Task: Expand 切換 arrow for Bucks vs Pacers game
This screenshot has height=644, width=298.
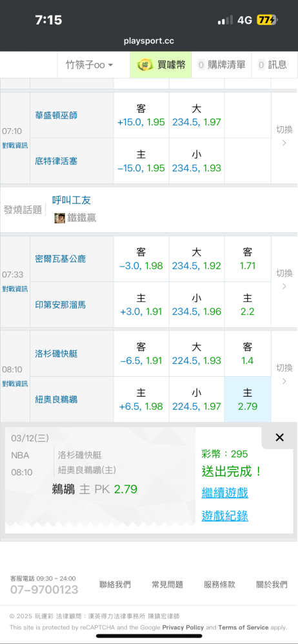Action: coord(284,279)
